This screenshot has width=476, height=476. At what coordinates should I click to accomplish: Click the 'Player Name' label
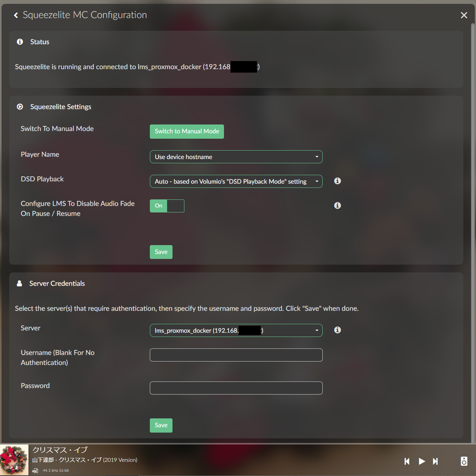pyautogui.click(x=40, y=154)
